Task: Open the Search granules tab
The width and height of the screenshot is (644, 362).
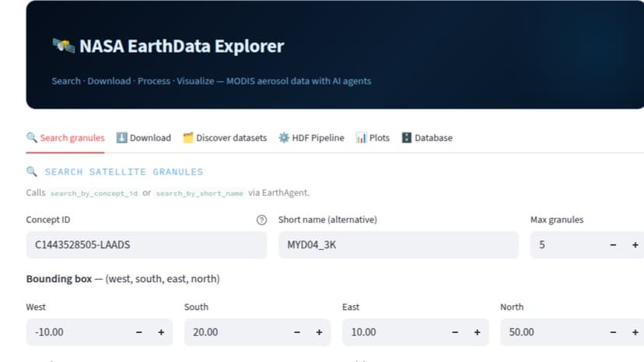Action: point(65,138)
